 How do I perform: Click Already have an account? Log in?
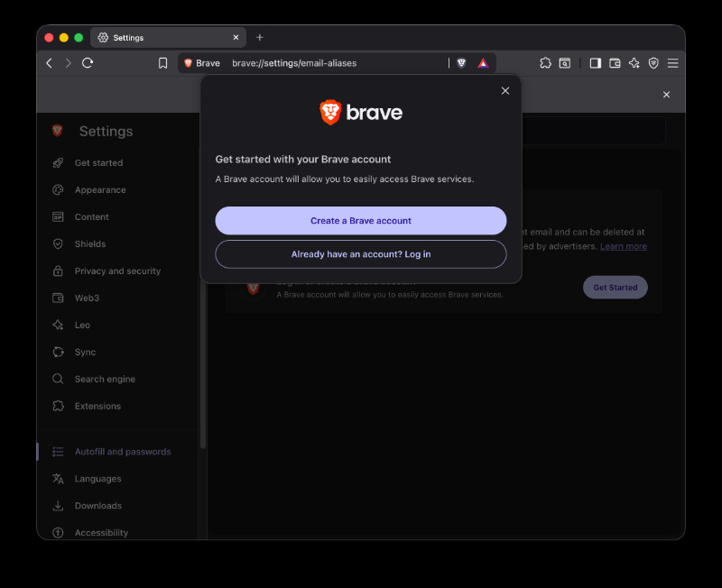coord(360,254)
